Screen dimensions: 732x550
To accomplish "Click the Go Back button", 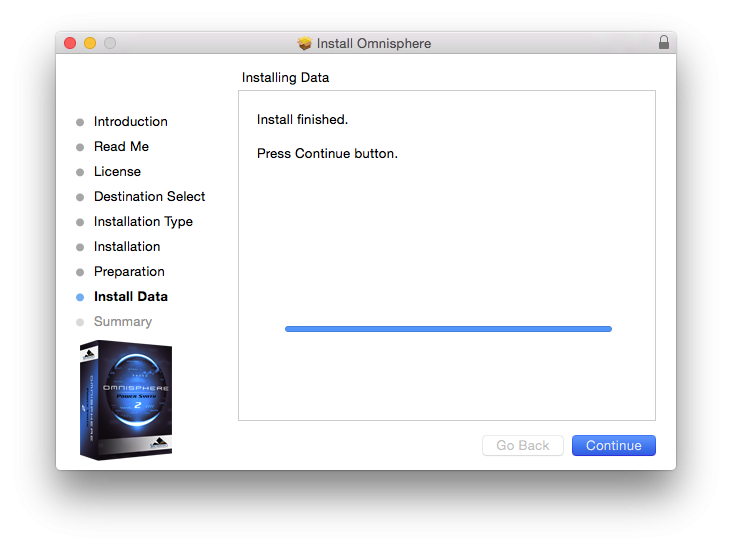I will 522,445.
